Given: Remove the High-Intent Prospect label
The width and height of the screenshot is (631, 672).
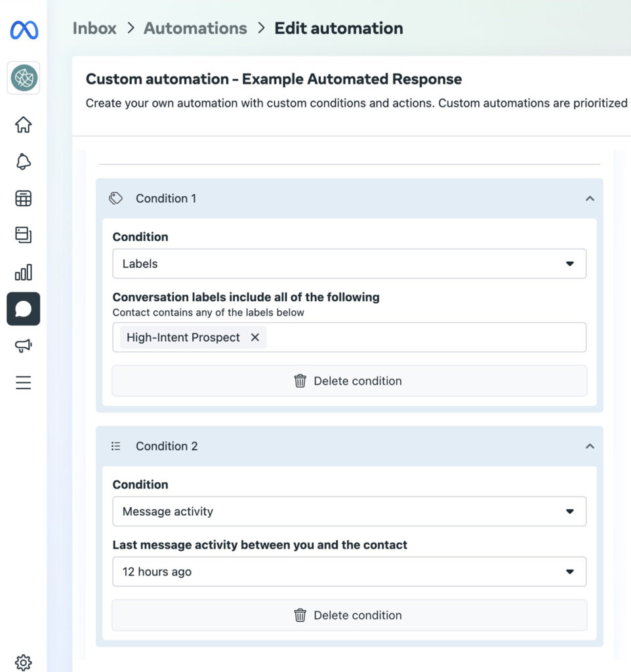Looking at the screenshot, I should point(254,337).
